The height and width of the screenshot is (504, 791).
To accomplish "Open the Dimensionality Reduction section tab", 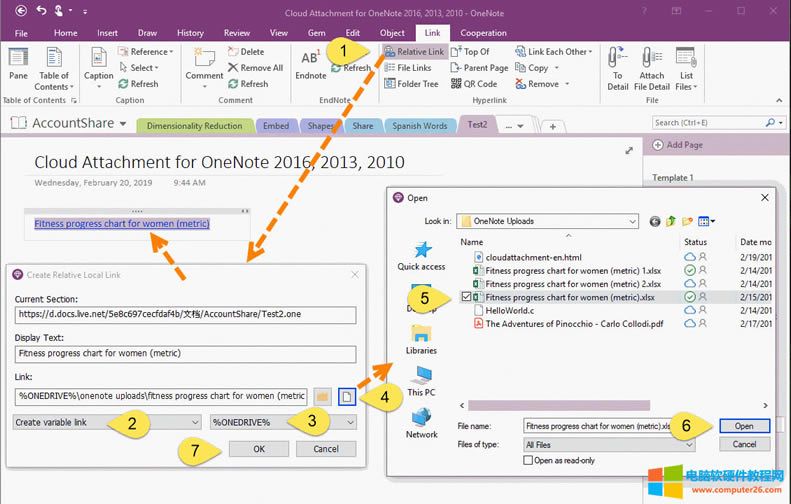I will point(195,126).
